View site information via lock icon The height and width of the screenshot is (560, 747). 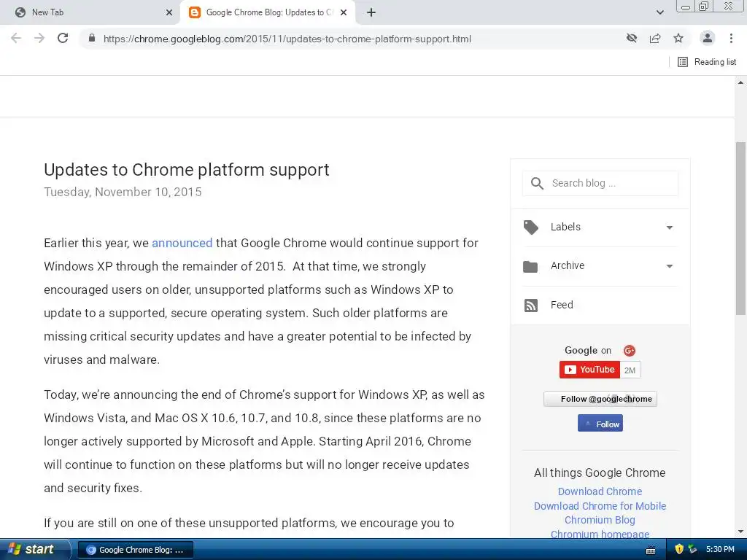coord(92,38)
